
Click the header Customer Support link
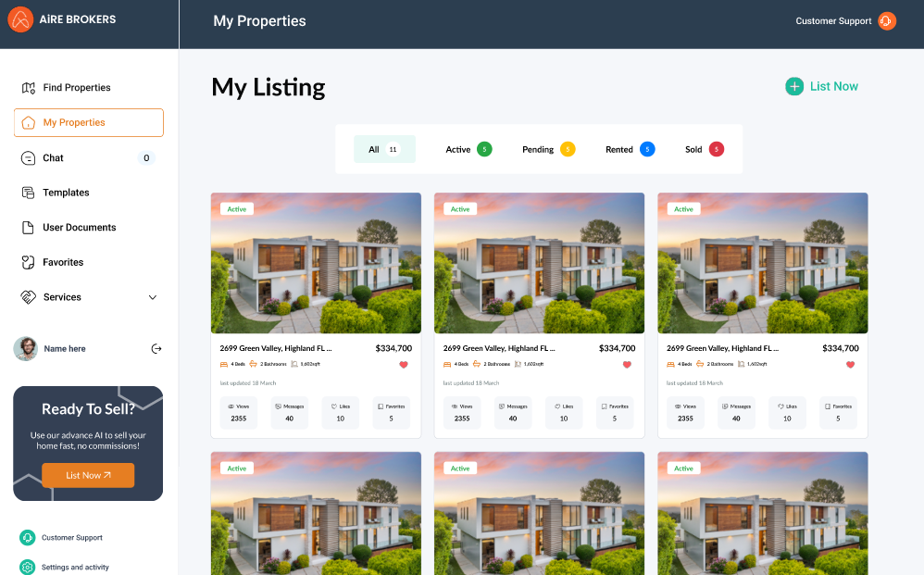pyautogui.click(x=833, y=21)
